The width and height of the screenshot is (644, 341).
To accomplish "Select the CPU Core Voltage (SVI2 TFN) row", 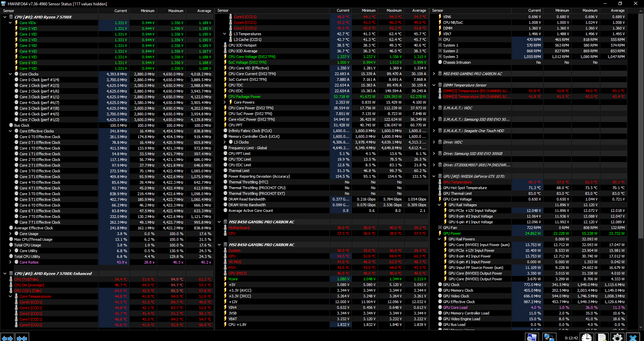I will pos(322,57).
